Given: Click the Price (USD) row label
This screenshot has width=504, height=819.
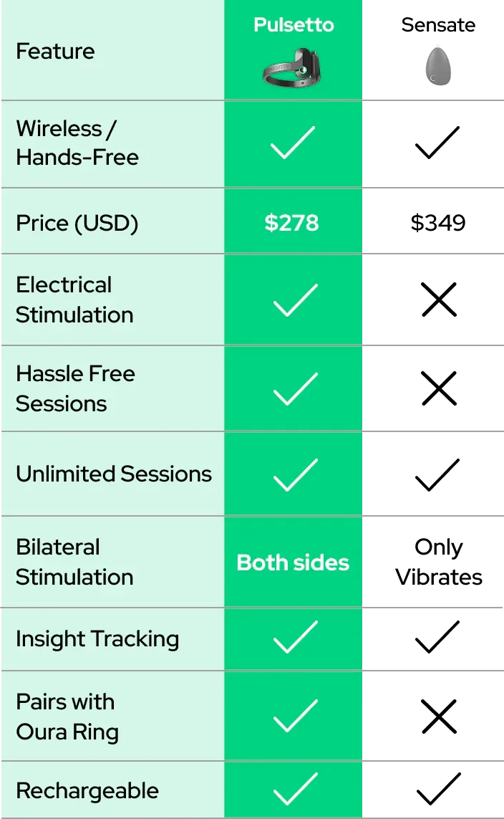Looking at the screenshot, I should point(77,223).
